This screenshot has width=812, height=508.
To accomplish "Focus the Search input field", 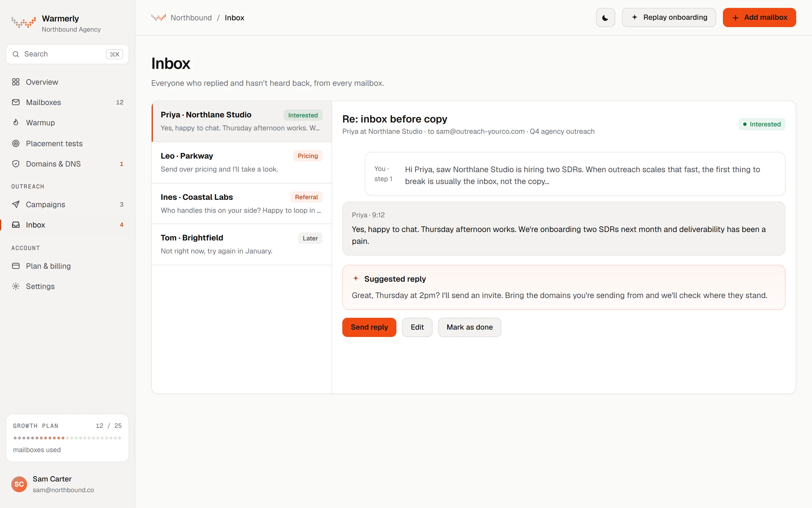I will coord(67,54).
